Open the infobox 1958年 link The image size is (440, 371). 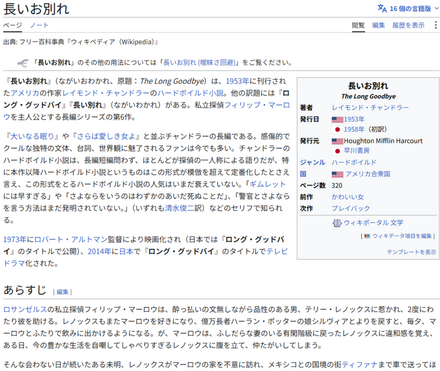coord(354,129)
